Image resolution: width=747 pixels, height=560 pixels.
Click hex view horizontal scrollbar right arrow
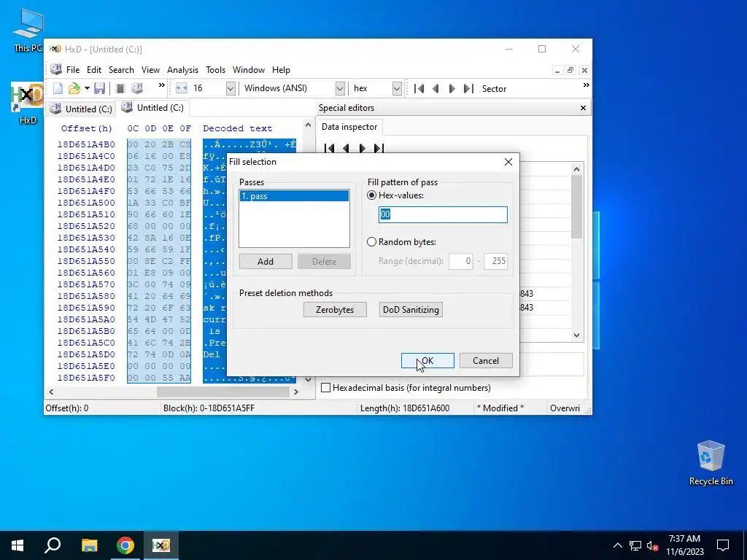[296, 392]
